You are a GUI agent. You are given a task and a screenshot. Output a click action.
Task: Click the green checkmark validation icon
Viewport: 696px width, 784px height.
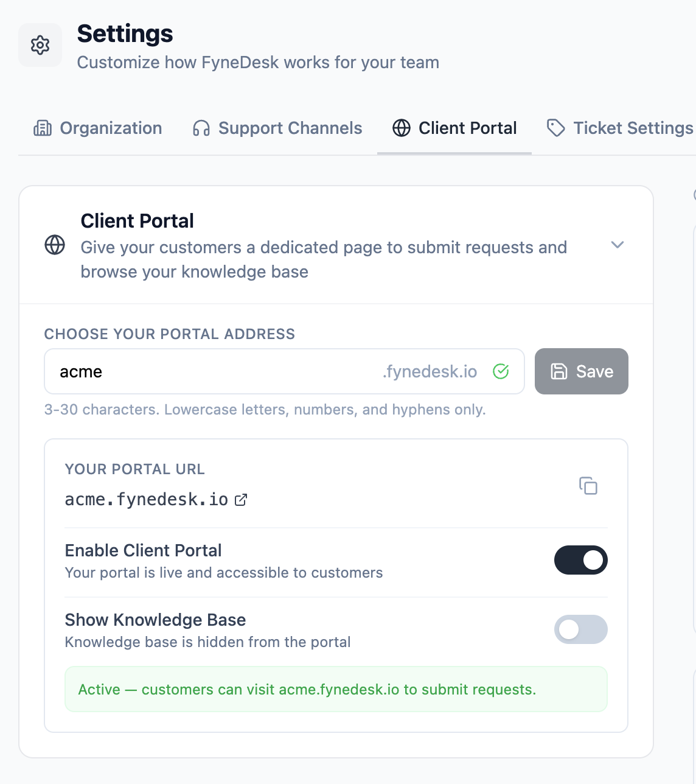(501, 371)
